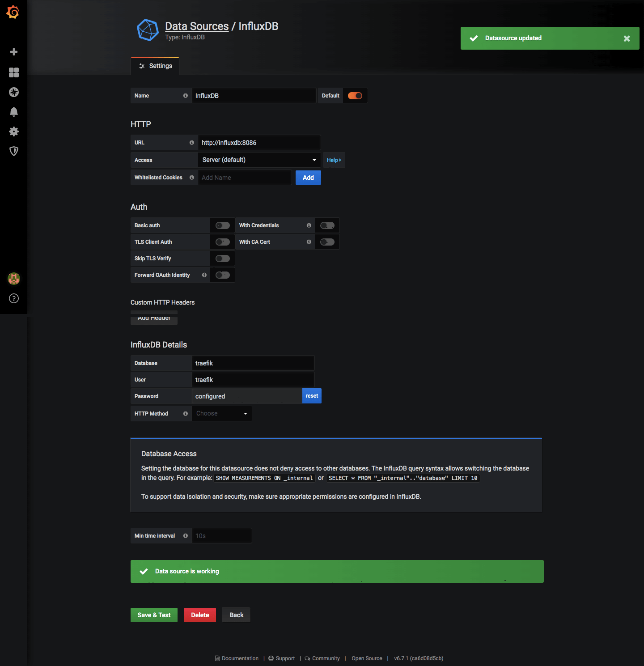This screenshot has width=644, height=666.
Task: Click the Add cookie button
Action: 308,178
